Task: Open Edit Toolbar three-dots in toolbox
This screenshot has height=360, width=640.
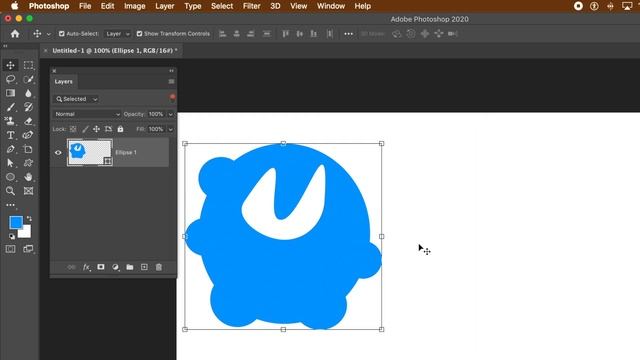Action: (10, 205)
